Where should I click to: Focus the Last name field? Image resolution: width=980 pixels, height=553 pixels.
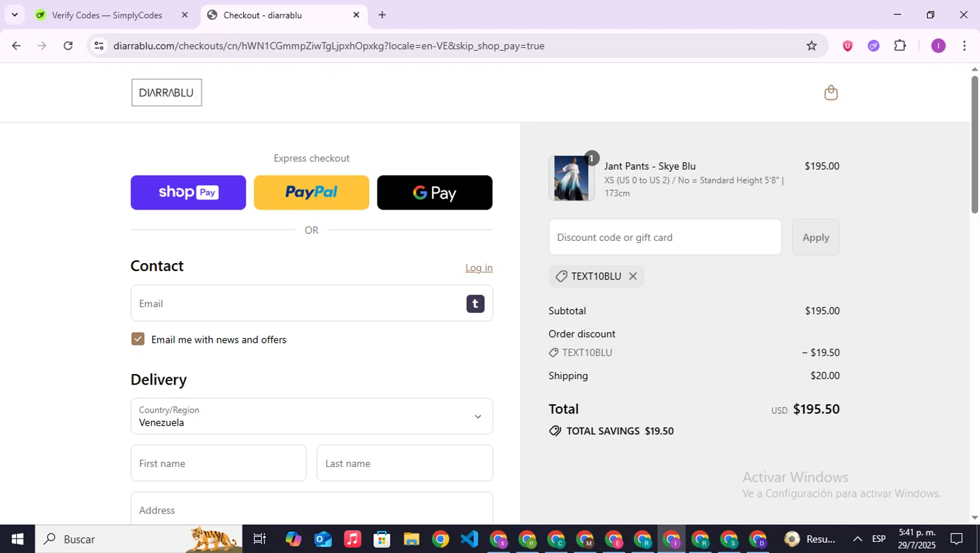coord(404,464)
